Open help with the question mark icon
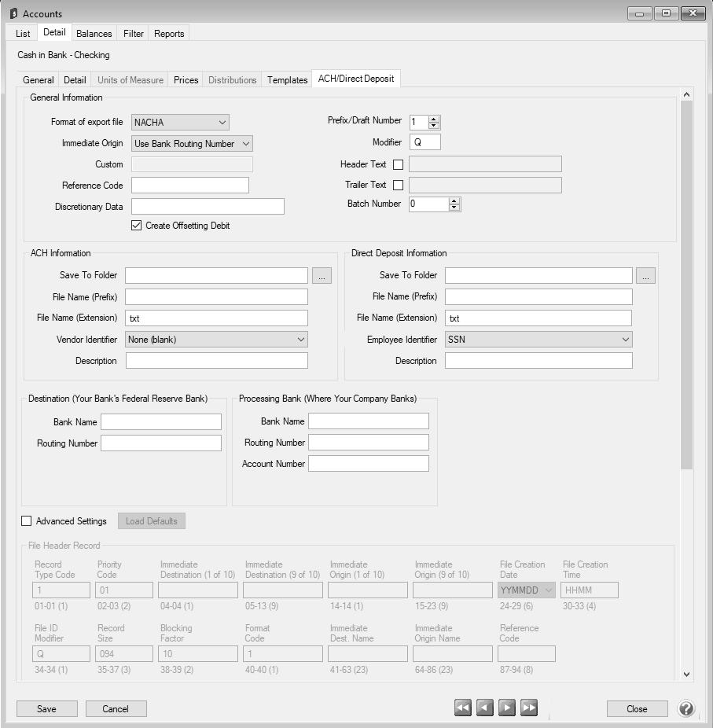This screenshot has height=728, width=713. point(686,708)
